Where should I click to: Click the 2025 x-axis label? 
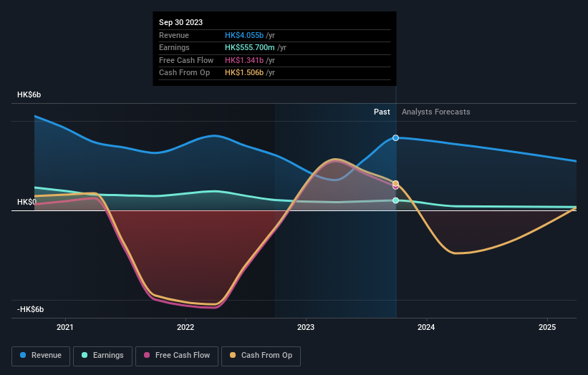point(547,327)
